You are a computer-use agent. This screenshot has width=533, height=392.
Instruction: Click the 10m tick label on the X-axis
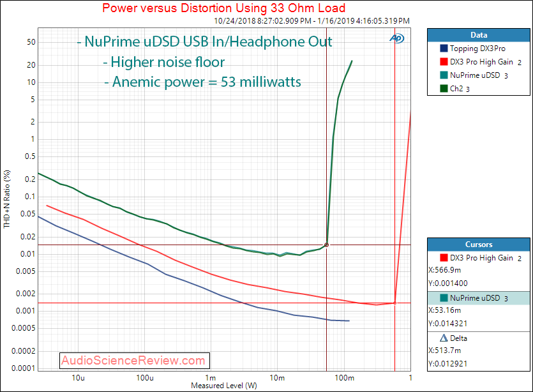point(277,378)
